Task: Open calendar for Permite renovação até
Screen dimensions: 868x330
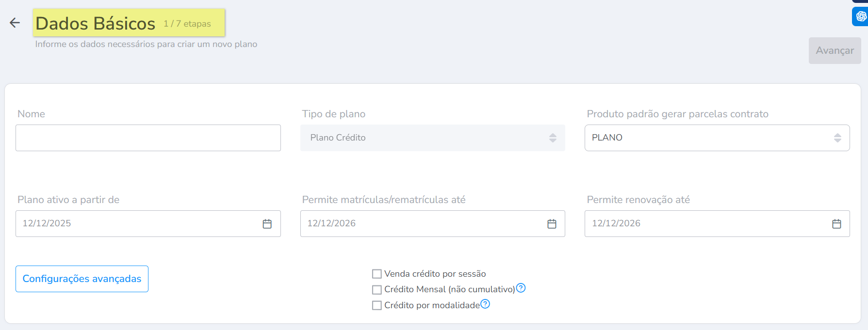Action: (x=836, y=224)
